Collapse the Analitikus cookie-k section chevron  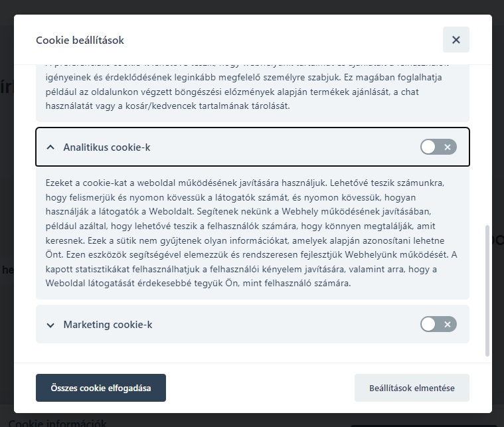point(50,147)
